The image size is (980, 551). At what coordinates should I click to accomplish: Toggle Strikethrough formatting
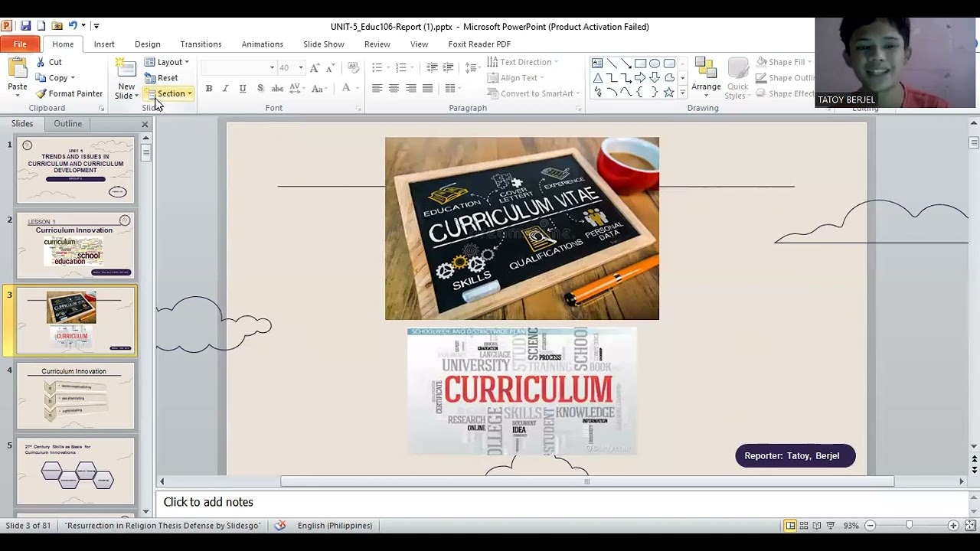(x=277, y=89)
